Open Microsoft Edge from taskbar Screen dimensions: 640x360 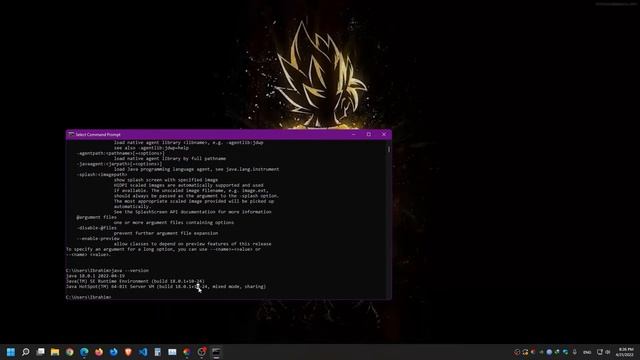tap(84, 352)
